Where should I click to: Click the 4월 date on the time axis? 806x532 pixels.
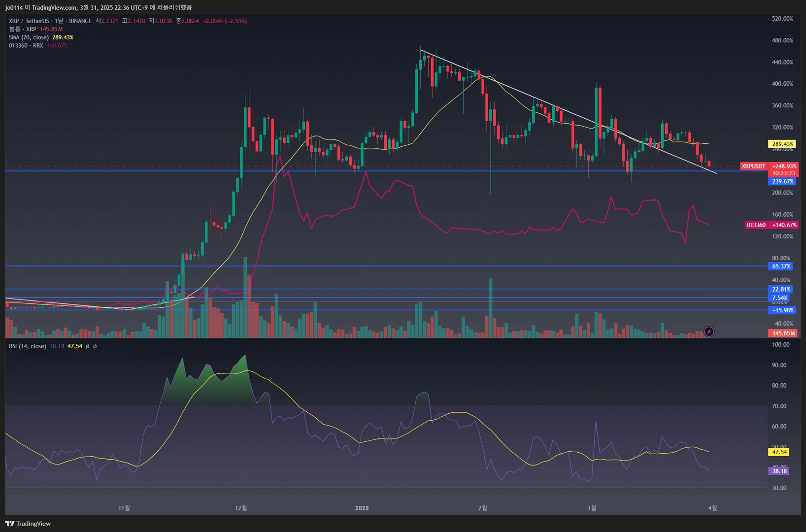(x=712, y=508)
